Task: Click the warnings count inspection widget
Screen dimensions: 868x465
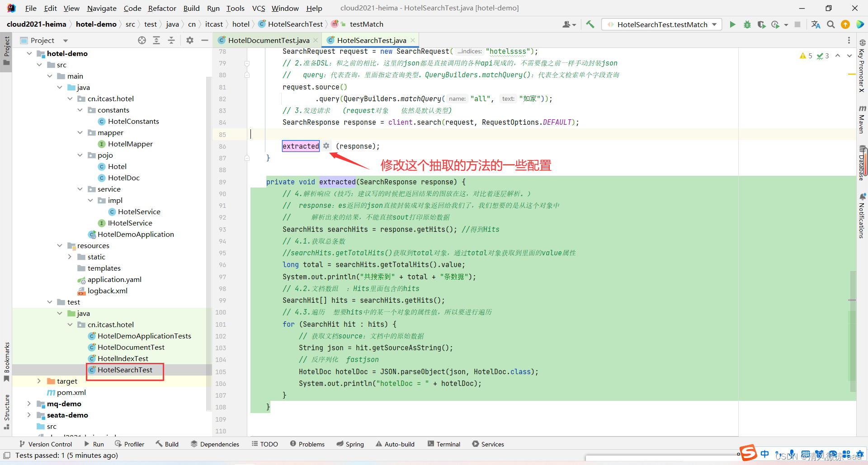Action: (x=806, y=56)
